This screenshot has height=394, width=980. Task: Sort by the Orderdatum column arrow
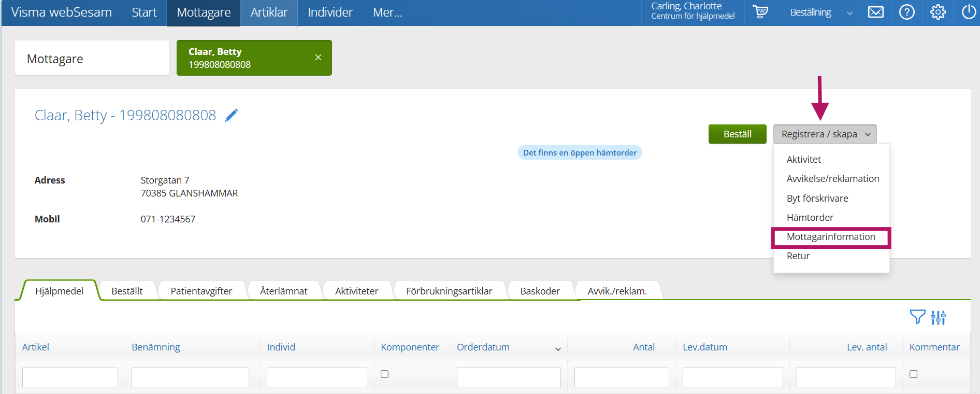pos(558,349)
